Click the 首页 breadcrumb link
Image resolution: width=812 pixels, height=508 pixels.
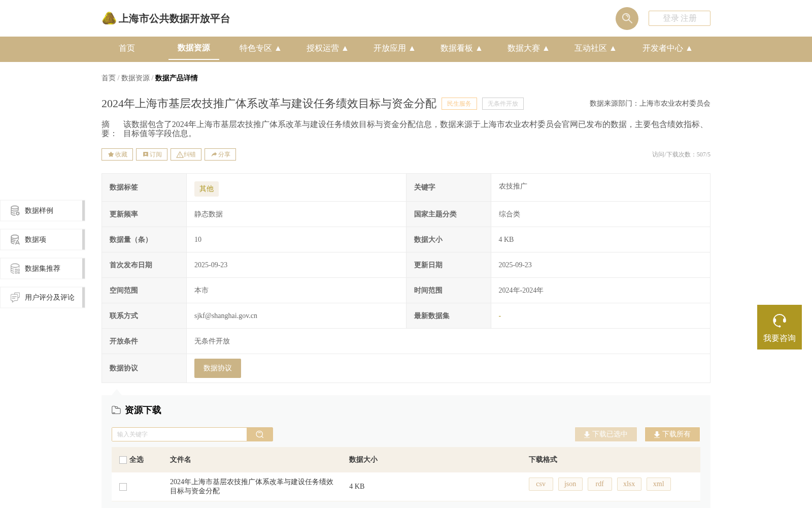tap(109, 78)
